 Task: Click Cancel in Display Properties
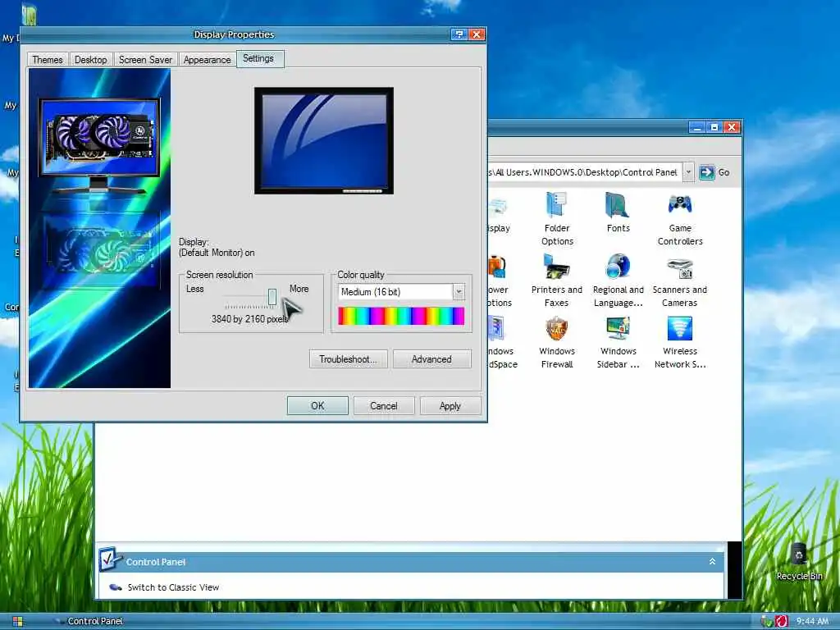(384, 405)
